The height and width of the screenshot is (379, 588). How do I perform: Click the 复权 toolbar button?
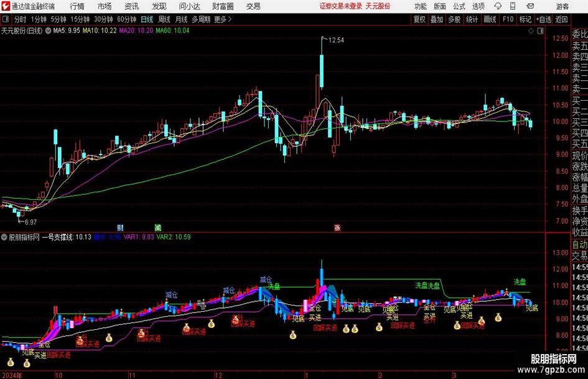(x=419, y=19)
